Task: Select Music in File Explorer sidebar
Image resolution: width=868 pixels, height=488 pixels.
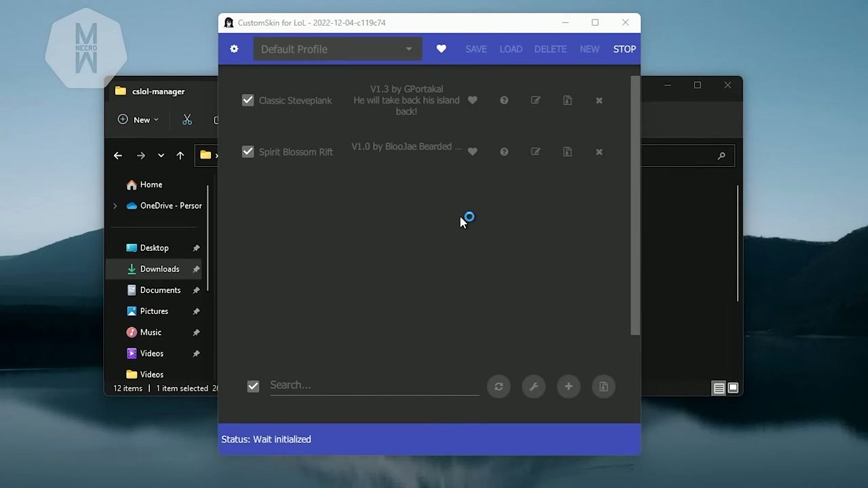Action: click(x=154, y=332)
